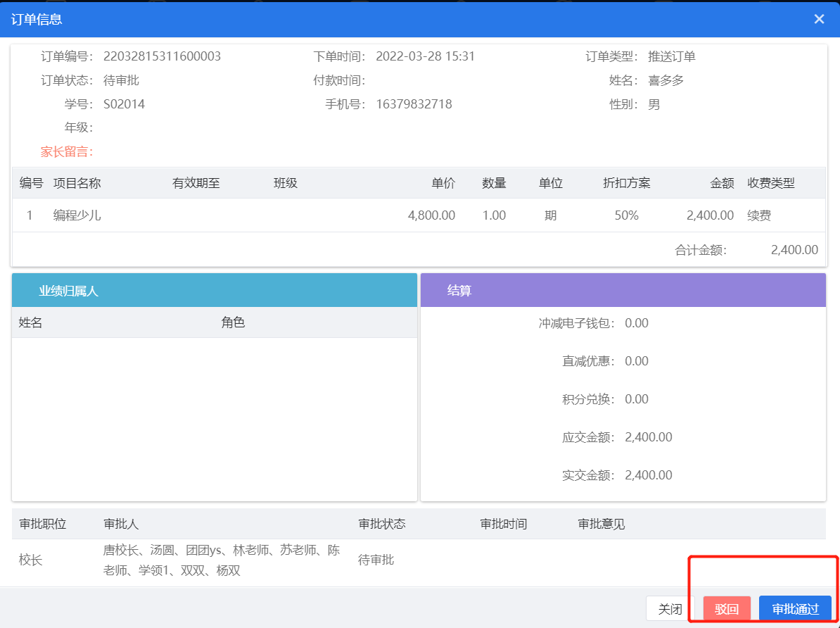
Task: Select order number 22032815311600003
Action: pyautogui.click(x=162, y=56)
